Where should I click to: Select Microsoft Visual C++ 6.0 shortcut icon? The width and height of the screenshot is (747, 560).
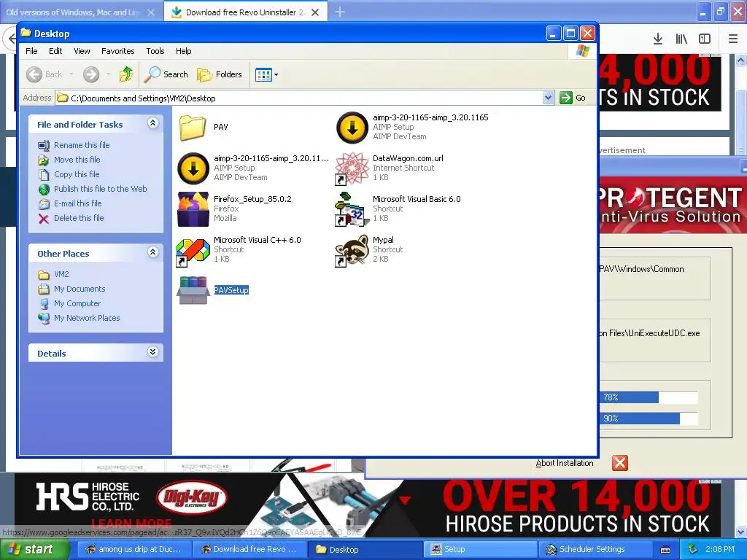click(x=193, y=251)
